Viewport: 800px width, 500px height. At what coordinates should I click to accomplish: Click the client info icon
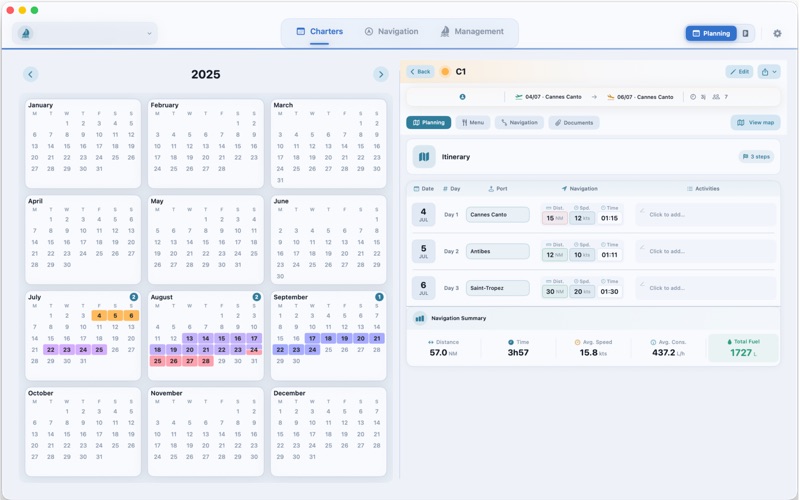click(x=462, y=97)
